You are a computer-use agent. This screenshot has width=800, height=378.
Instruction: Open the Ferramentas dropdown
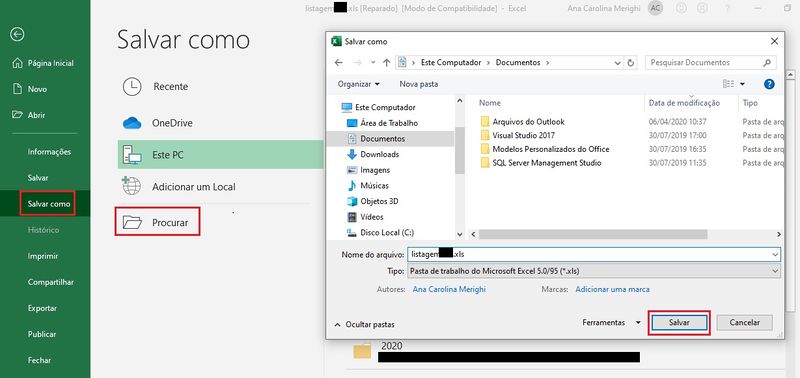pos(611,322)
